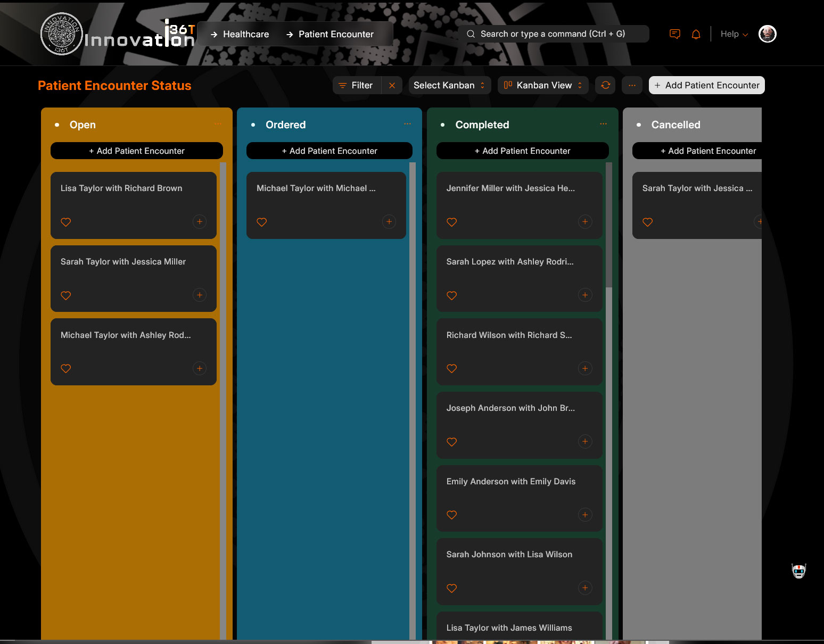Like the Lisa Taylor with Richard Brown card
Image resolution: width=824 pixels, height=644 pixels.
click(66, 222)
